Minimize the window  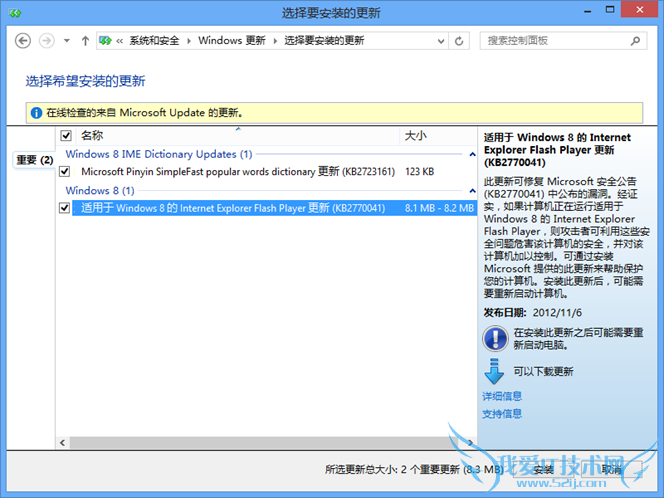tap(588, 10)
